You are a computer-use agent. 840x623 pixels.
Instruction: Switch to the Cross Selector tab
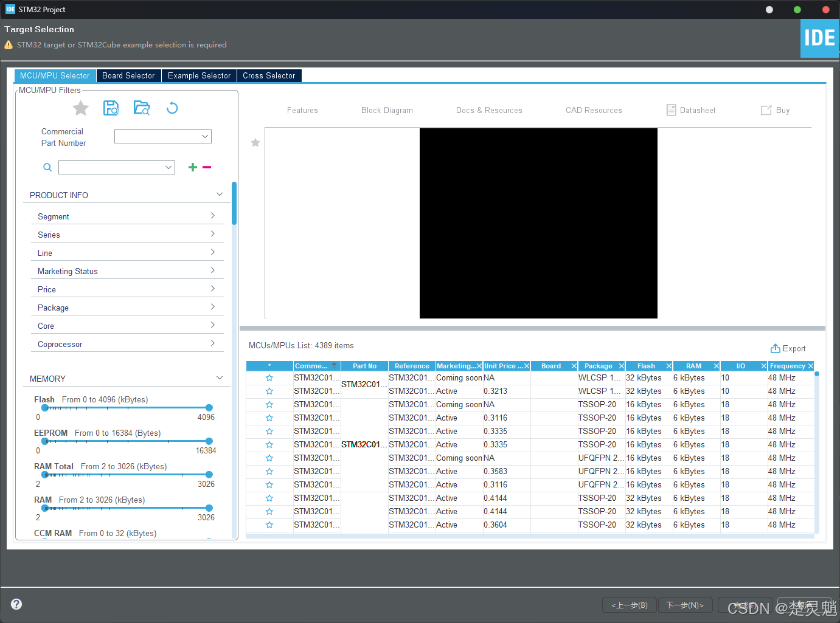(269, 75)
